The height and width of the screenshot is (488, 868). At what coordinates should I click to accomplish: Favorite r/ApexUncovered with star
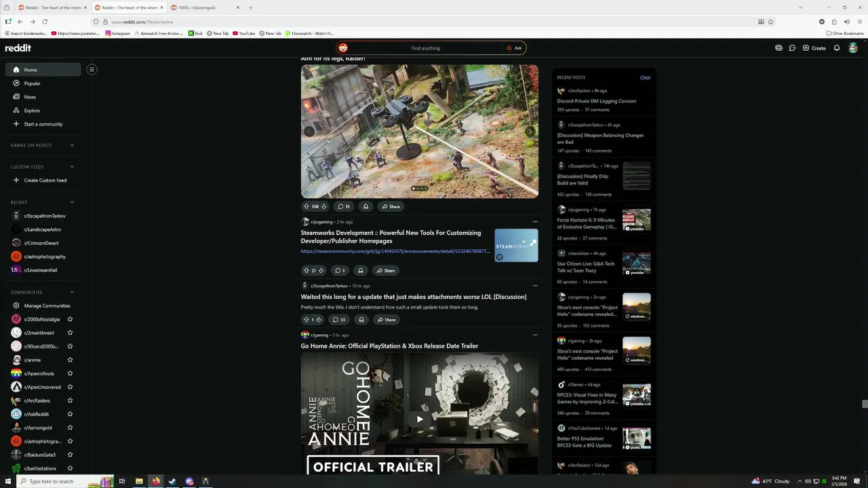coord(70,387)
